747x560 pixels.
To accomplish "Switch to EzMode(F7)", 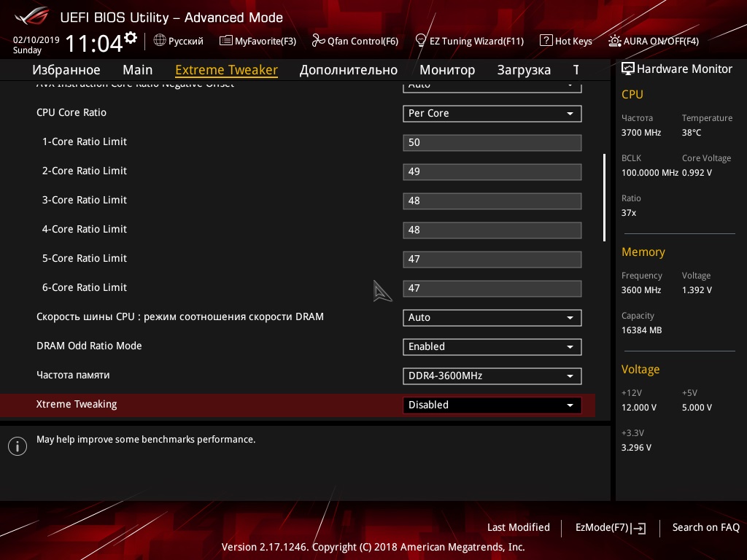I will (611, 528).
